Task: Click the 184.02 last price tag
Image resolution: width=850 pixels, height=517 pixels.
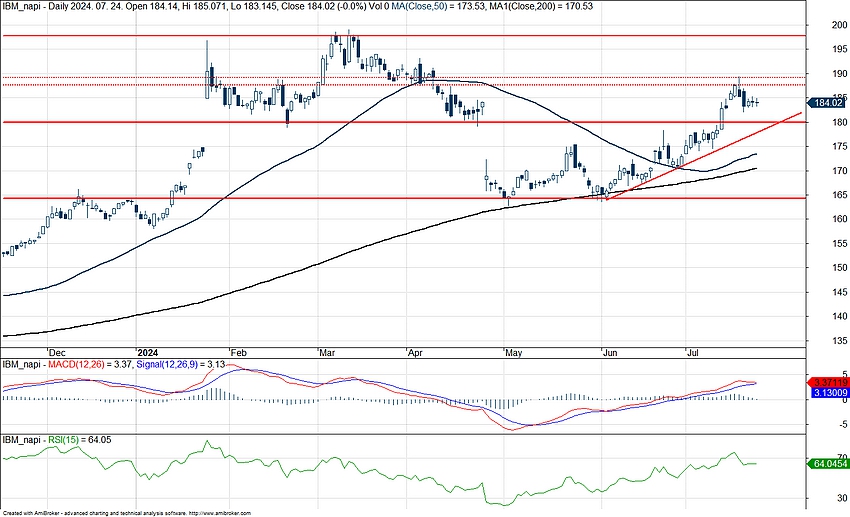Action: pos(827,103)
